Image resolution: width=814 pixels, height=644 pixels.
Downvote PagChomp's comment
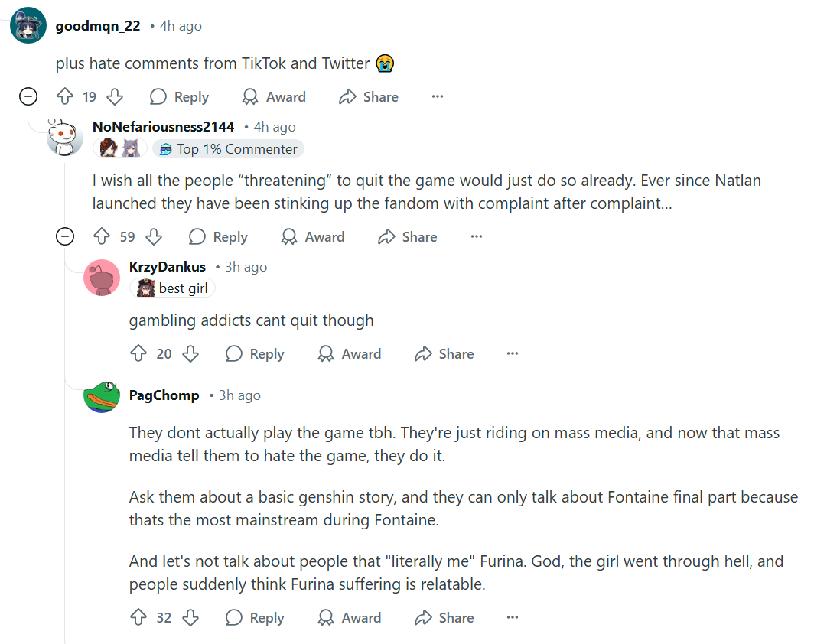point(190,618)
